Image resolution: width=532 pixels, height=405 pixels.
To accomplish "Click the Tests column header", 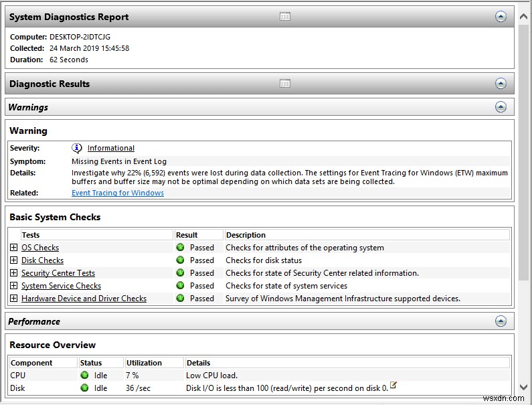I will (x=96, y=235).
